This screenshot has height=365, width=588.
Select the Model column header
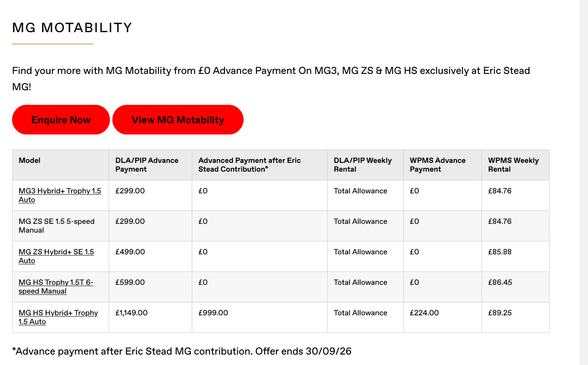coord(61,165)
